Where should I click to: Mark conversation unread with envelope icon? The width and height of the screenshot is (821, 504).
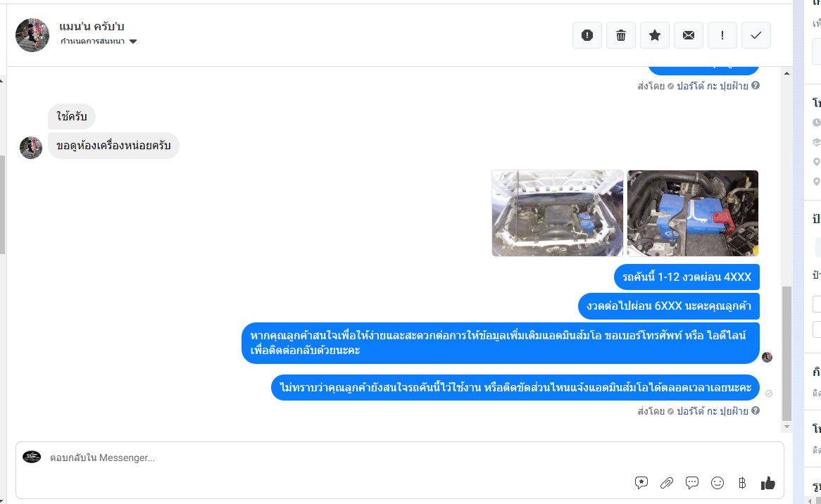689,35
